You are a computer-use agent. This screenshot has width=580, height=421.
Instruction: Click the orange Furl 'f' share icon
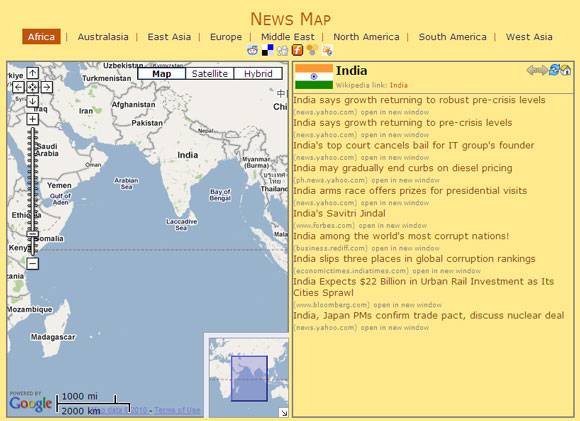click(297, 50)
